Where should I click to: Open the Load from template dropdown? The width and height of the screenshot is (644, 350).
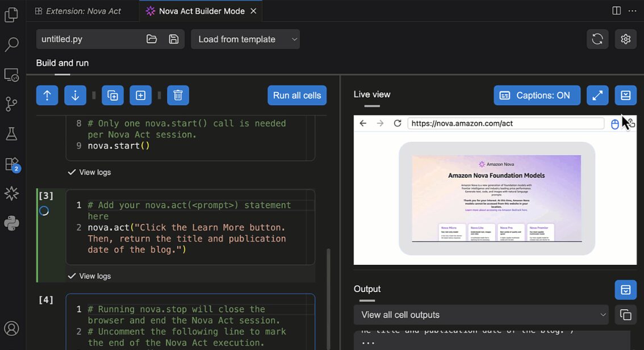tap(245, 39)
